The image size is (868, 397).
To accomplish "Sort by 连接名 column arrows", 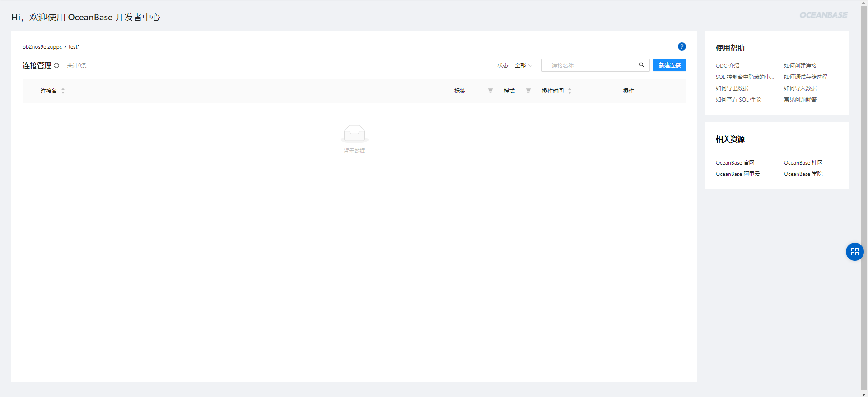I will click(x=63, y=91).
